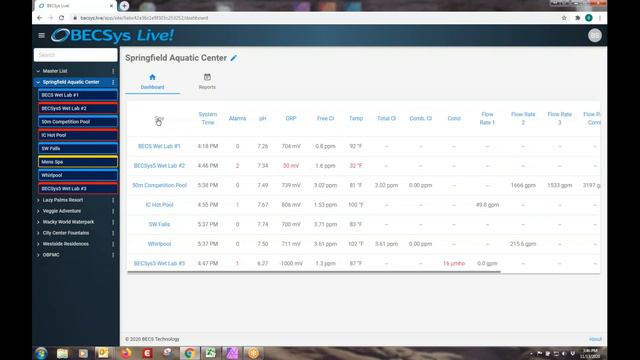Open the Westside Residences options menu
The width and height of the screenshot is (640, 360).
[113, 244]
